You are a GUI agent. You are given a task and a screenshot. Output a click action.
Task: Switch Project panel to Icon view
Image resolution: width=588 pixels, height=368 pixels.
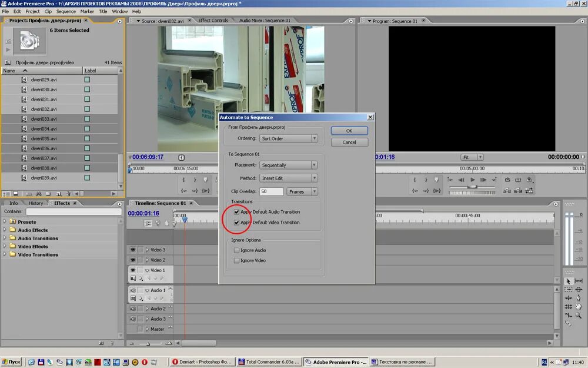coord(16,194)
